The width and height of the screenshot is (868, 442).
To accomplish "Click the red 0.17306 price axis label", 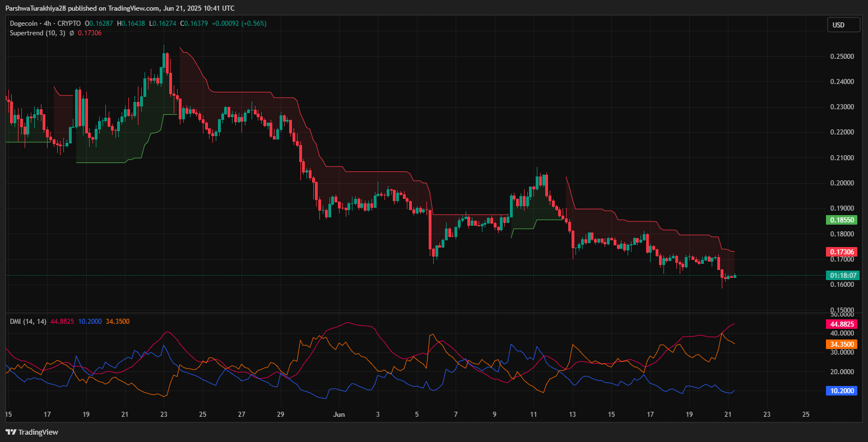I will pyautogui.click(x=842, y=252).
